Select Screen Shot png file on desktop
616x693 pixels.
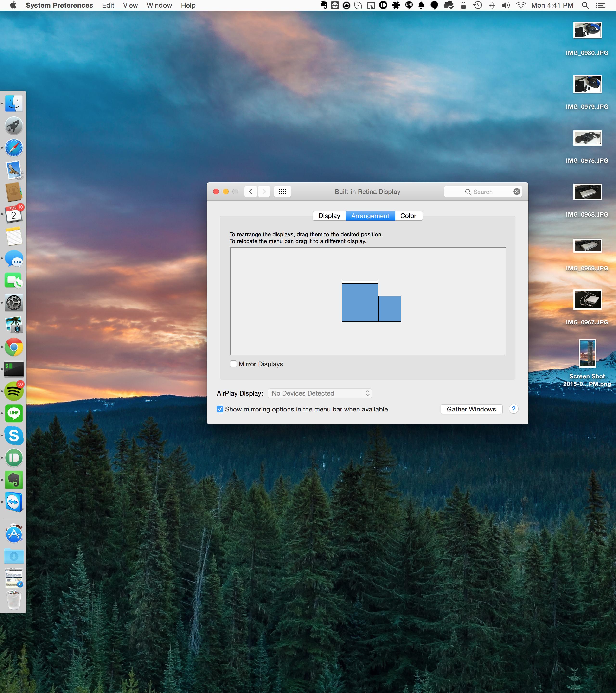pos(587,363)
